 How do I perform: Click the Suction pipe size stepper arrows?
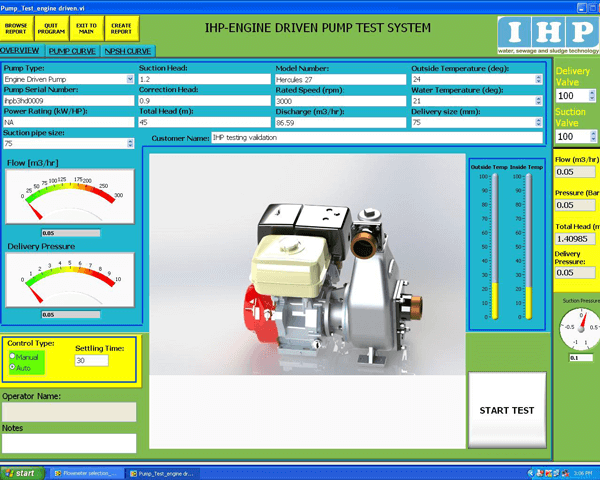(x=130, y=144)
